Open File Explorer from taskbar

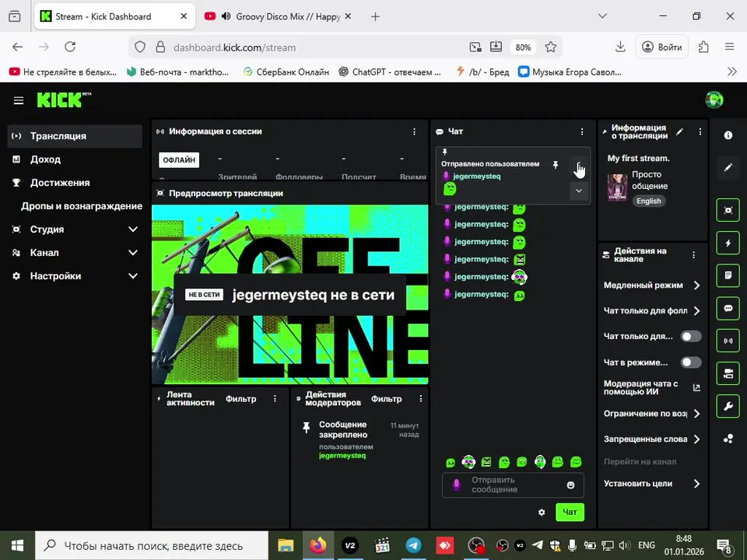(286, 546)
